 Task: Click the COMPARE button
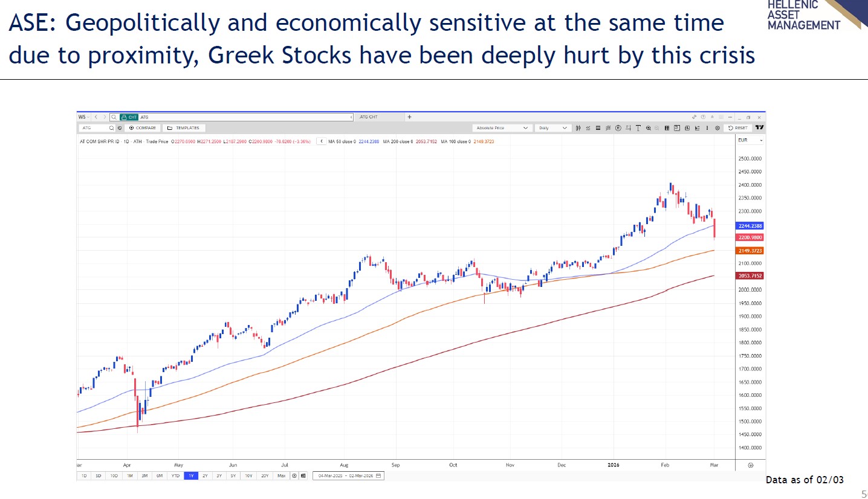(x=143, y=128)
